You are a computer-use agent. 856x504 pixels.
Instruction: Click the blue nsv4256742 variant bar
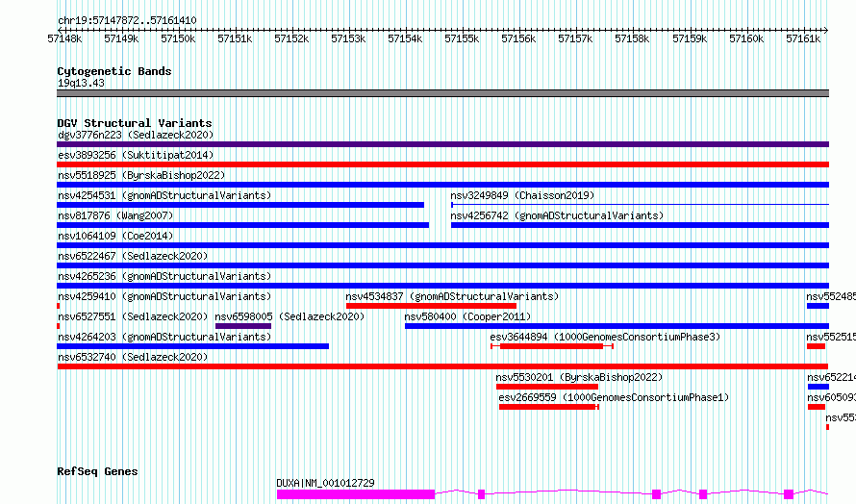(640, 225)
